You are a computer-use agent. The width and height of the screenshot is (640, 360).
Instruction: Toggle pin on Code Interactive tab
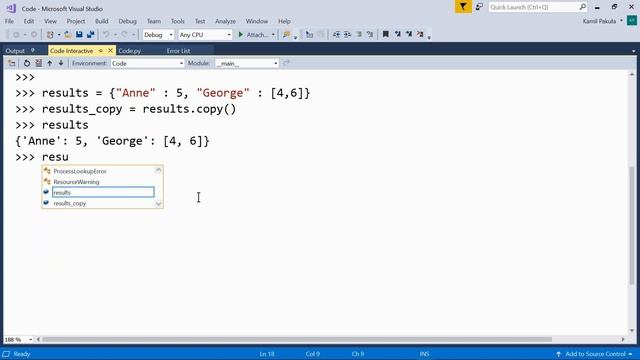pyautogui.click(x=100, y=51)
